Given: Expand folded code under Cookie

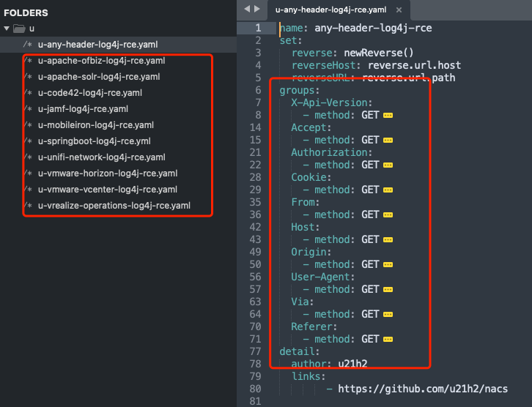Looking at the screenshot, I should pyautogui.click(x=388, y=190).
